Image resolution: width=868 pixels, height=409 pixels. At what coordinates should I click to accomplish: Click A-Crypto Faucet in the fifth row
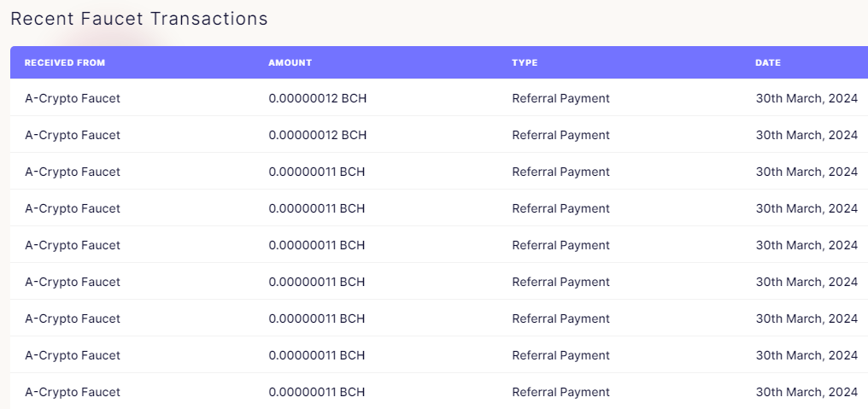[x=73, y=245]
